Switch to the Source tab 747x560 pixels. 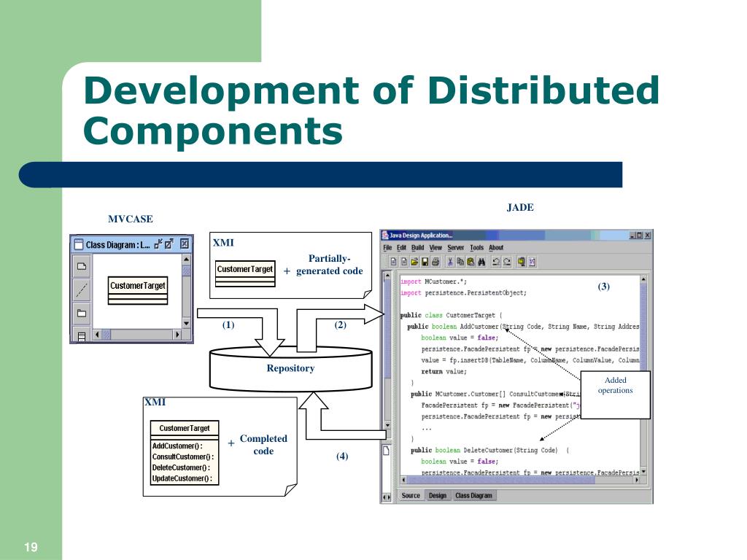pyautogui.click(x=411, y=495)
